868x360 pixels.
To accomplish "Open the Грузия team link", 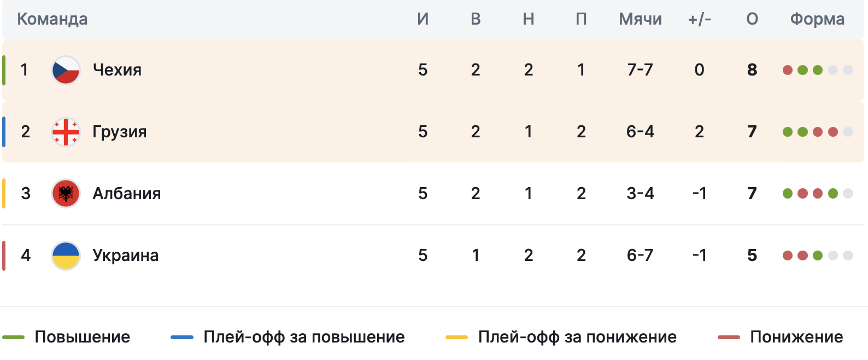I will click(120, 132).
